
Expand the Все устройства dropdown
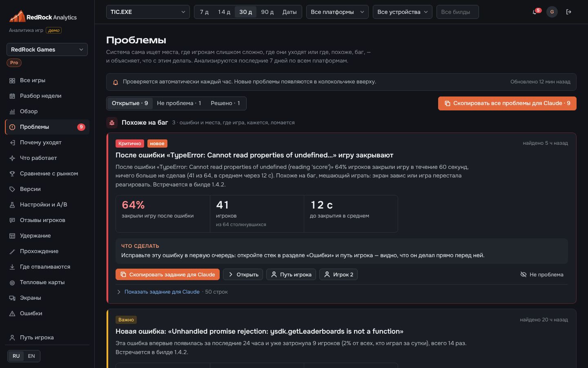[x=403, y=12]
